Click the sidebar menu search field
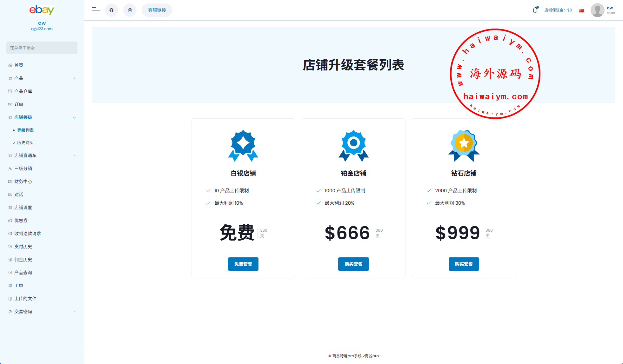Screen dimensions: 623x364 point(42,48)
